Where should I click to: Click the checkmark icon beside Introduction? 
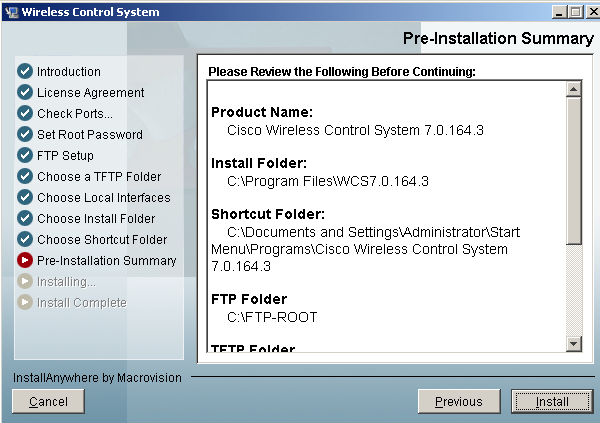[25, 72]
